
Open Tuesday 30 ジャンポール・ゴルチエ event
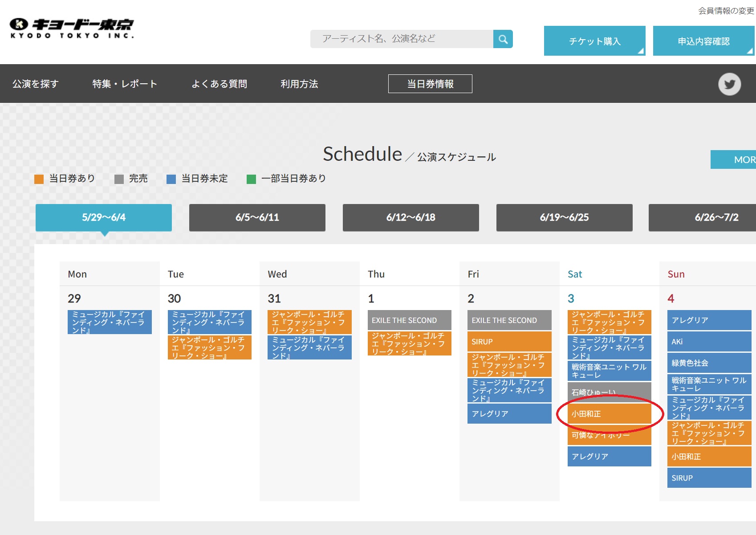[x=210, y=347]
